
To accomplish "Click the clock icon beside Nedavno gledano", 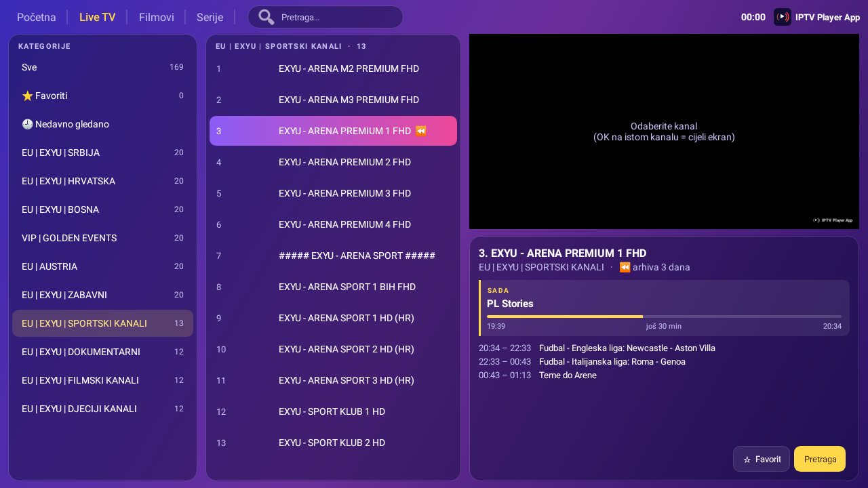I will tap(27, 124).
